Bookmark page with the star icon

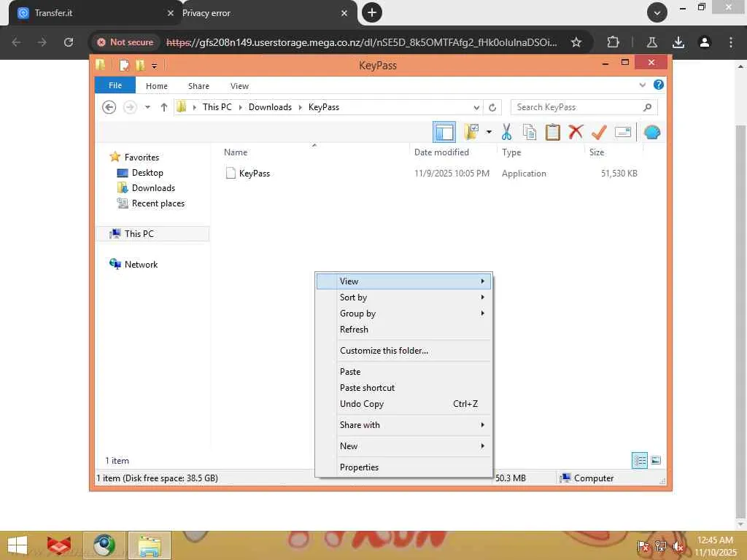[576, 42]
